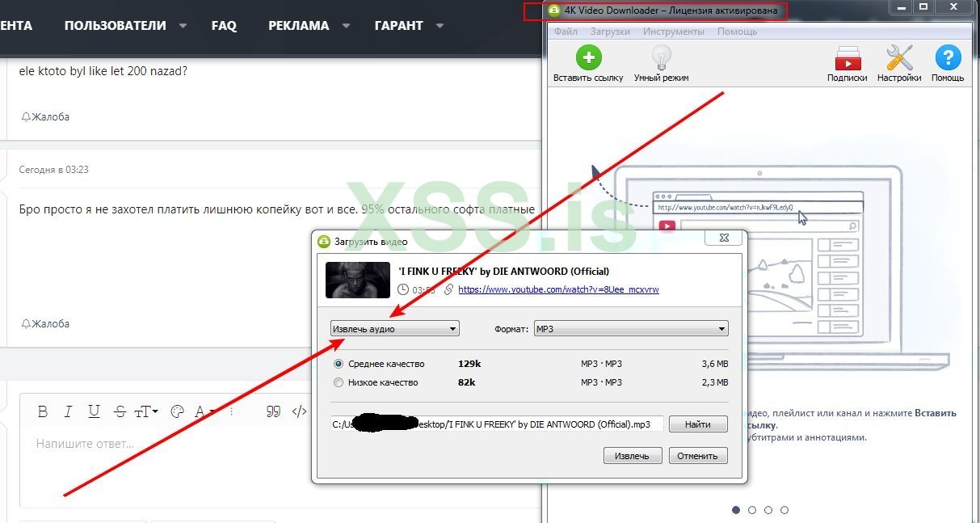Click the output file path field
Viewport: 980px width, 523px height.
497,424
